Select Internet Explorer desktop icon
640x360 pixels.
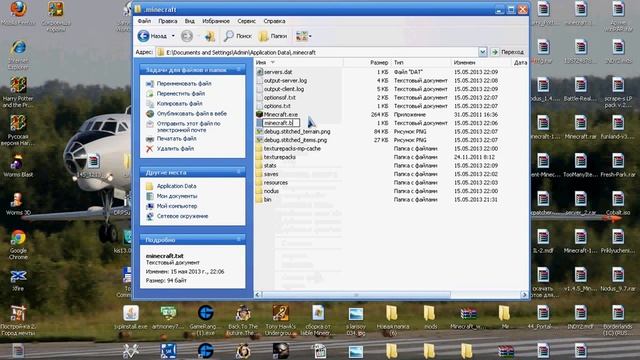[x=18, y=54]
